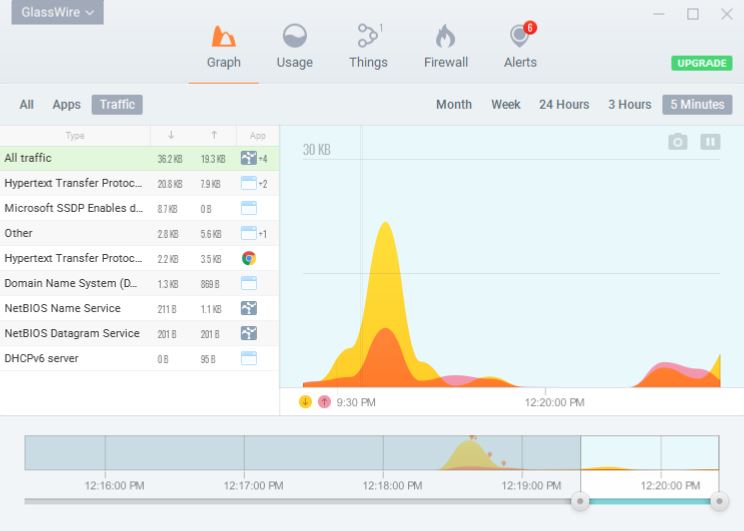Select the NetBIOS Datagram Service row
The image size is (744, 531).
click(140, 334)
